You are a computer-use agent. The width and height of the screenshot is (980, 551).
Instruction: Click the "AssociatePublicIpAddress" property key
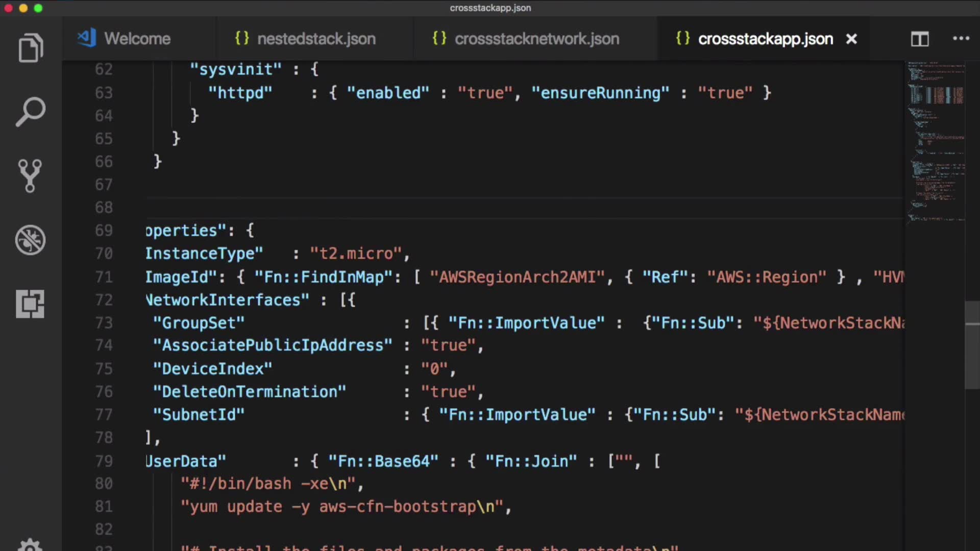click(273, 345)
